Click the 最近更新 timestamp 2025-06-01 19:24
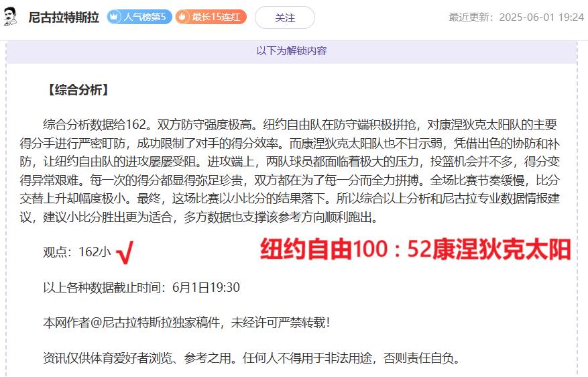The width and height of the screenshot is (588, 377). click(x=516, y=17)
